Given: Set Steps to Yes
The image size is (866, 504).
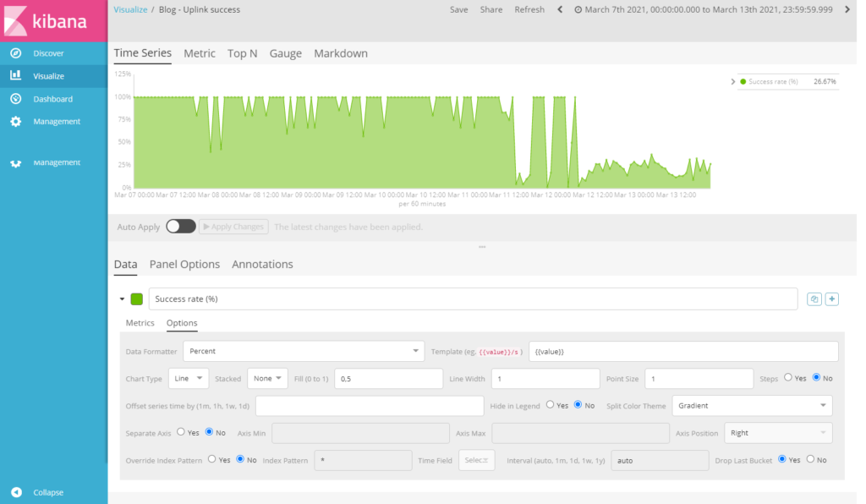Looking at the screenshot, I should pos(788,377).
